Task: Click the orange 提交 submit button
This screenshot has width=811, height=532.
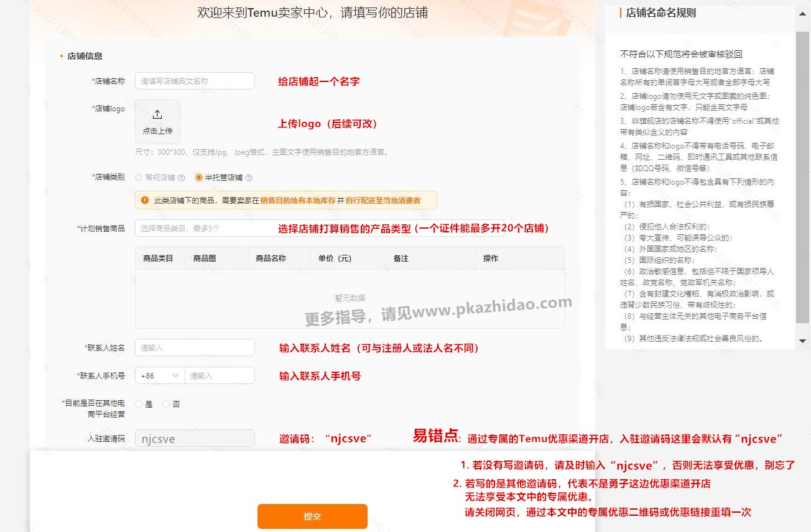Action: point(312,516)
